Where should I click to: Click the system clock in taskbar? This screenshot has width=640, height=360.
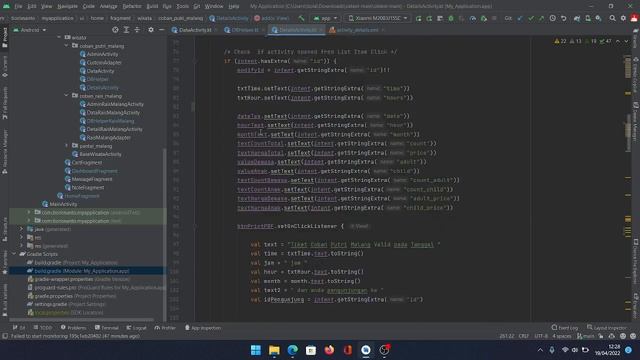pos(608,350)
